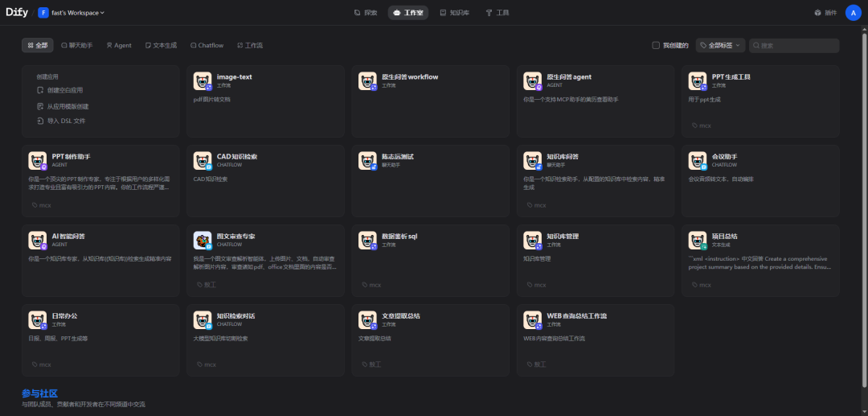
Task: Expand the 全部标签 filter dropdown
Action: click(721, 45)
